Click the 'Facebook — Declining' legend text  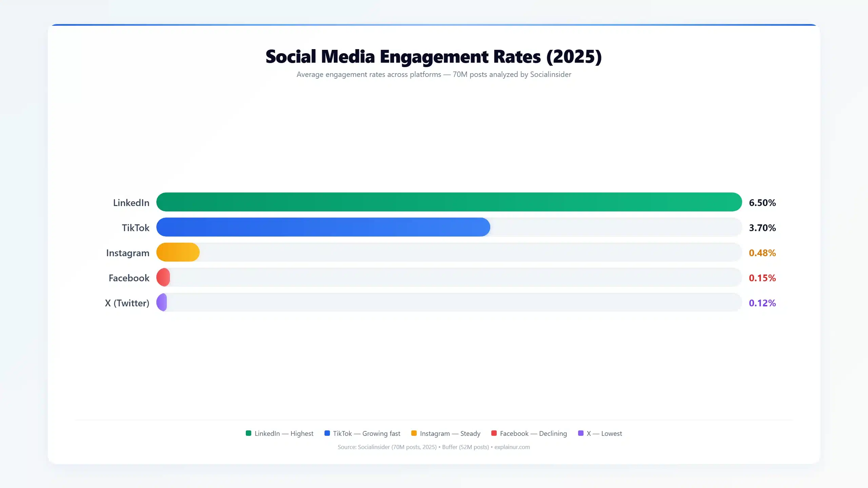533,433
